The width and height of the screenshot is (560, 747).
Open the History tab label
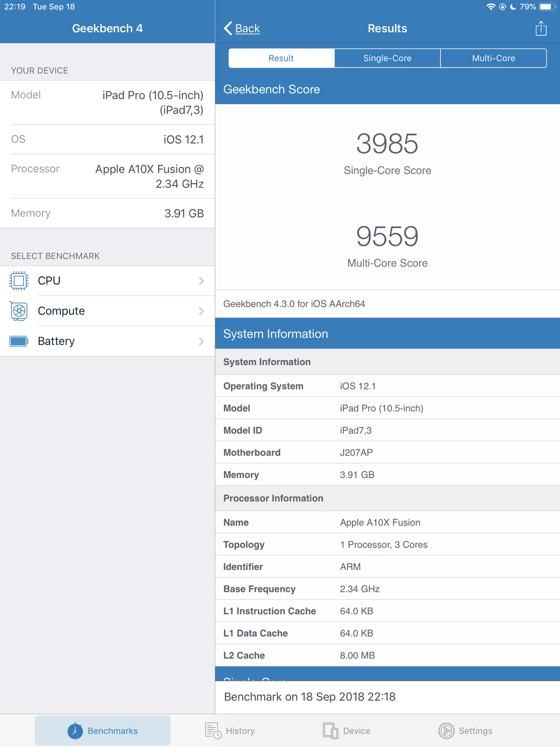point(240,731)
